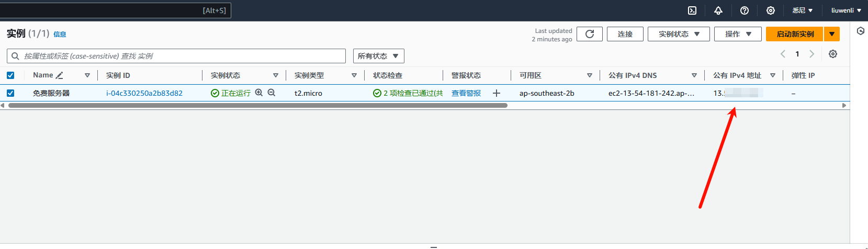Uncheck the 免费服务器 instance row checkbox

click(x=10, y=93)
